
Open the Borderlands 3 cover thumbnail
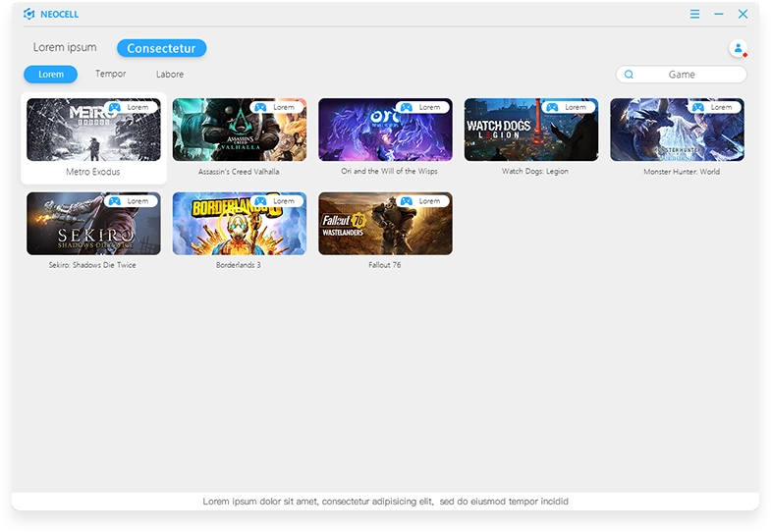coord(240,224)
